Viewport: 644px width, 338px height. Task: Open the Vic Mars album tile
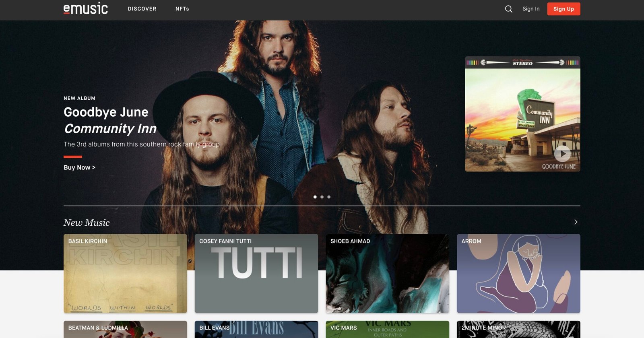pos(387,329)
